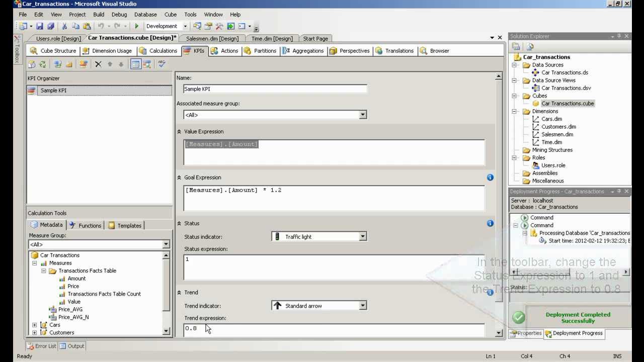
Task: Click the Move Down arrow icon
Action: pyautogui.click(x=121, y=64)
